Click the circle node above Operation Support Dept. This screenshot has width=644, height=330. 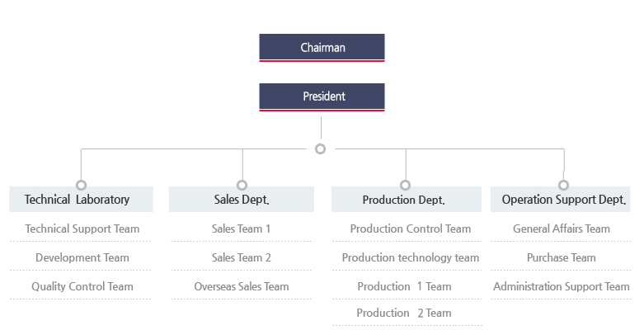pyautogui.click(x=563, y=185)
